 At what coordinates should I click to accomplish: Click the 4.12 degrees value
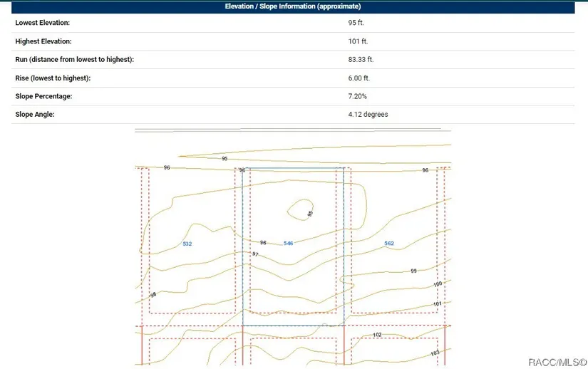(x=368, y=115)
